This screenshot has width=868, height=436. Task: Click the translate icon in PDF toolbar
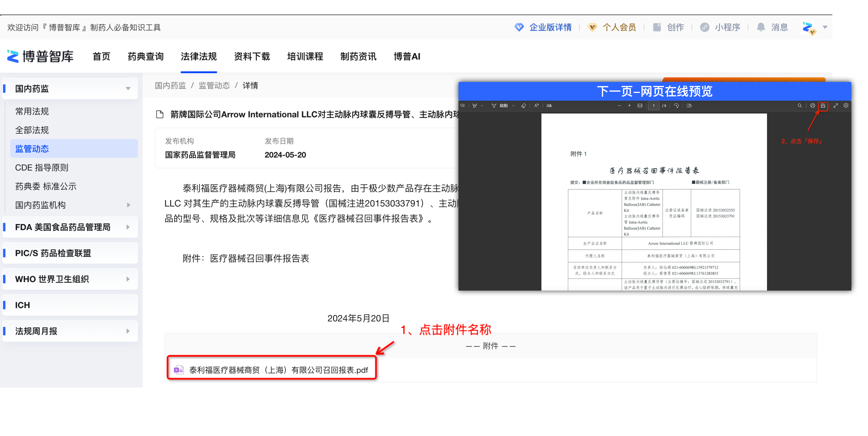(x=549, y=106)
